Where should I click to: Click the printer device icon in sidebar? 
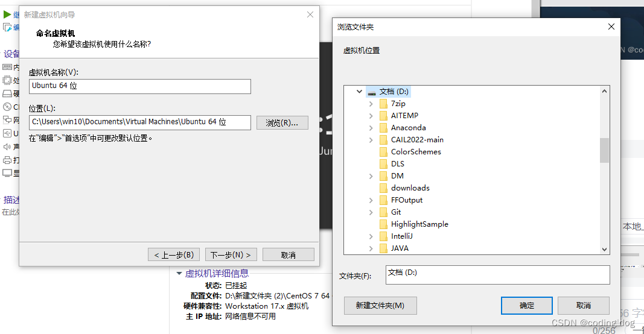click(7, 160)
